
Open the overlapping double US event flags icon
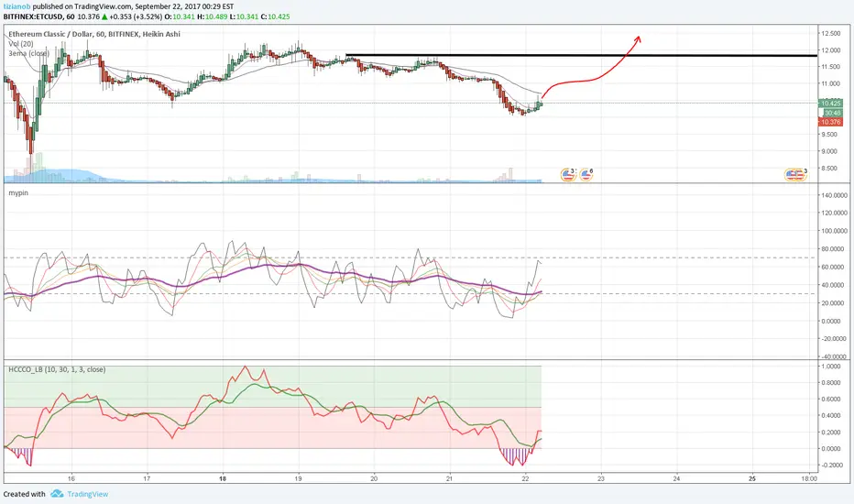click(x=795, y=175)
